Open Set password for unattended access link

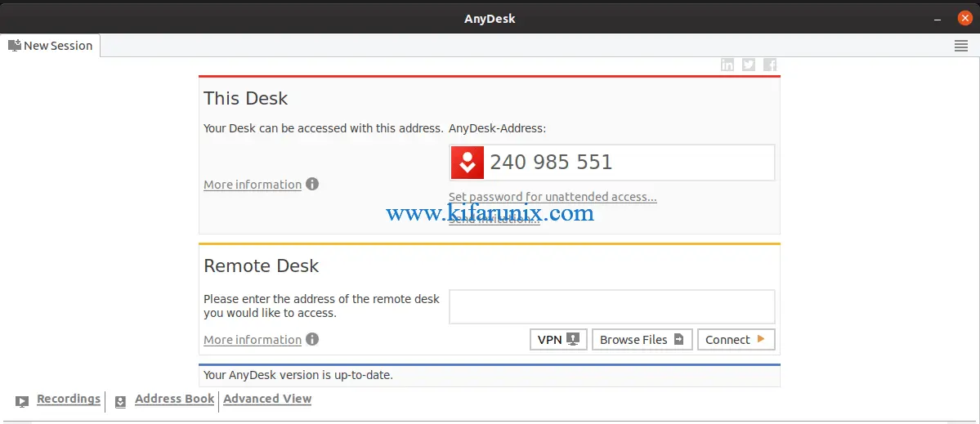tap(553, 197)
